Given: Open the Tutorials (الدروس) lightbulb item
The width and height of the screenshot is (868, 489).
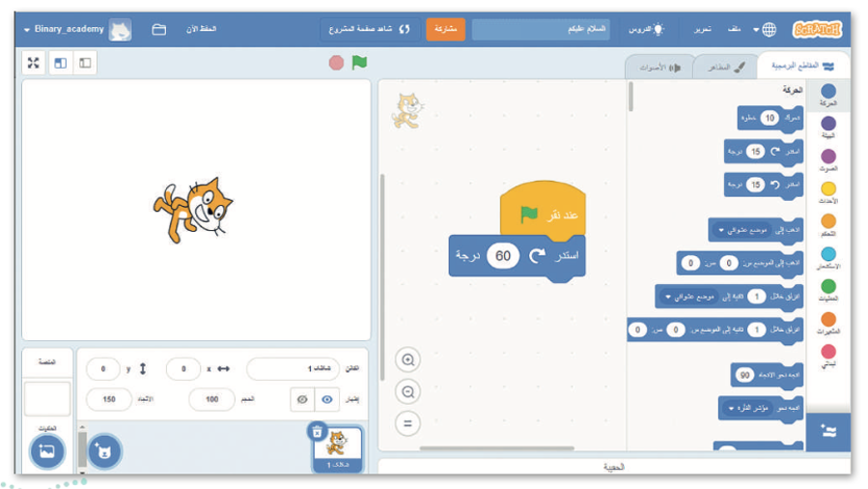Looking at the screenshot, I should point(646,29).
